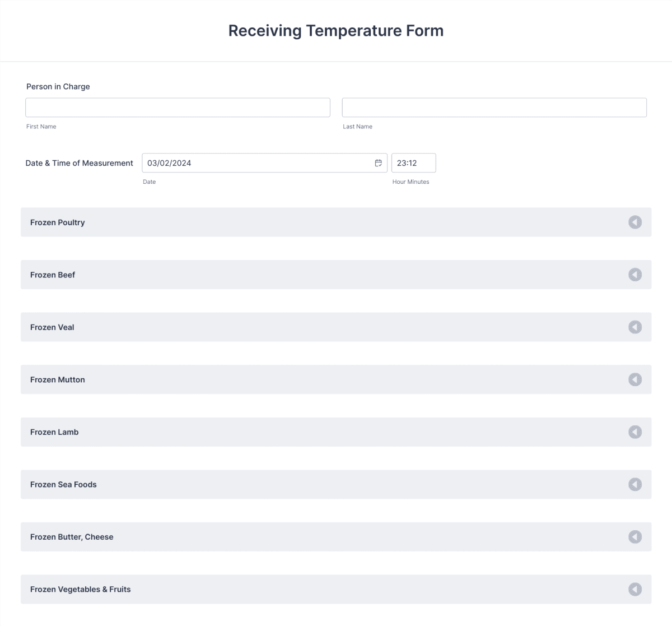Collapse the Frozen Mutton section arrow

click(x=635, y=379)
